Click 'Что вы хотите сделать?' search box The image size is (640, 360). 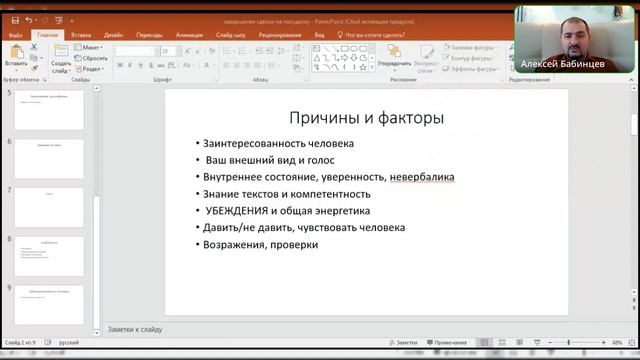(371, 35)
